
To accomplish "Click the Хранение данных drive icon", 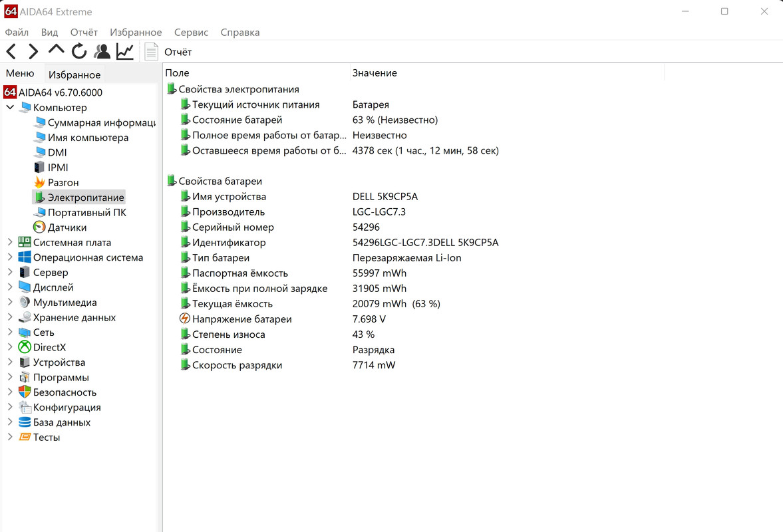I will [25, 317].
